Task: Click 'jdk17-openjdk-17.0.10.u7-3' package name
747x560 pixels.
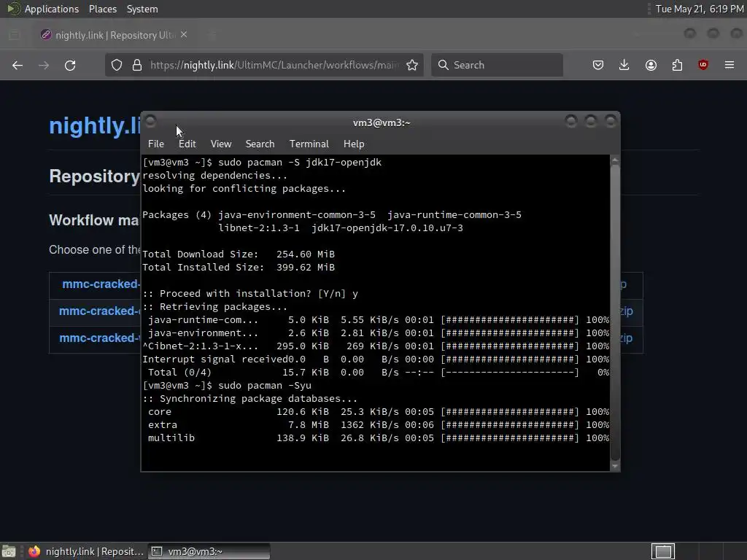Action: (387, 228)
